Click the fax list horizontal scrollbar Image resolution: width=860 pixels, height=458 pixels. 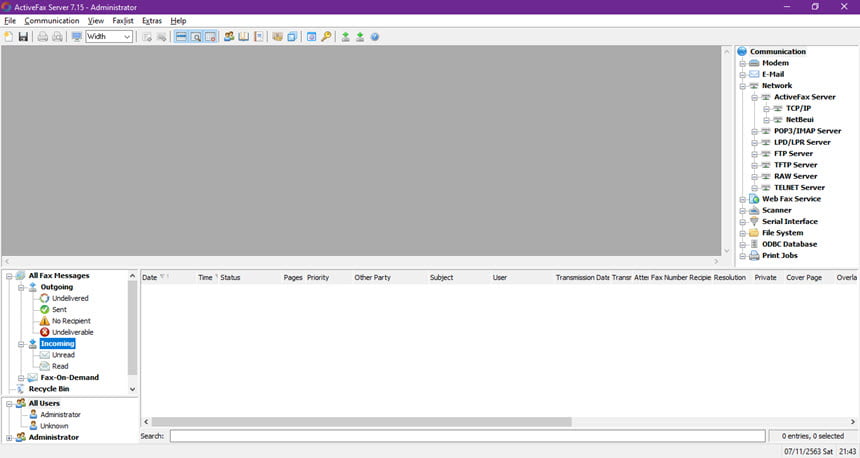[361, 422]
